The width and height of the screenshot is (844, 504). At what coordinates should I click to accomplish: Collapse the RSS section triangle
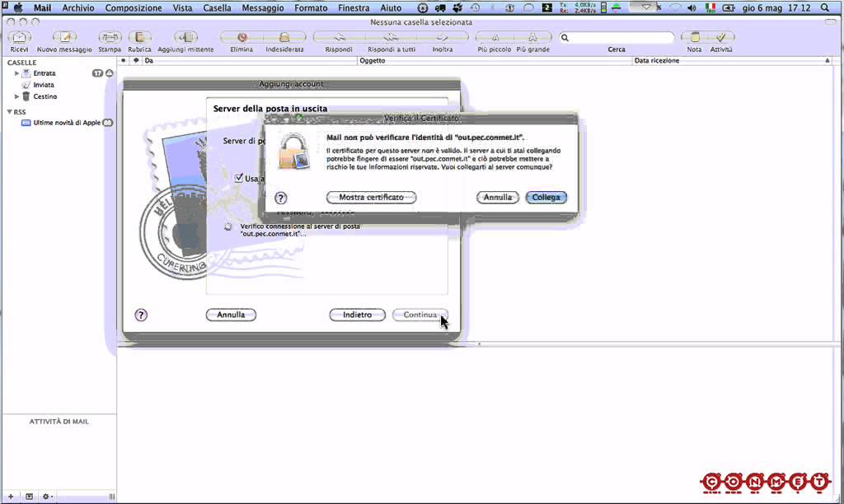point(10,112)
